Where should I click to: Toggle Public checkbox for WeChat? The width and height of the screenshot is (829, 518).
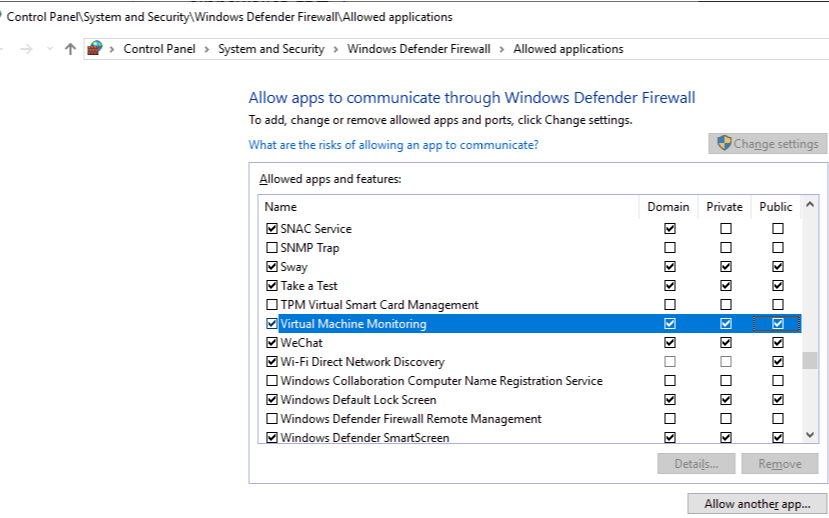(777, 343)
